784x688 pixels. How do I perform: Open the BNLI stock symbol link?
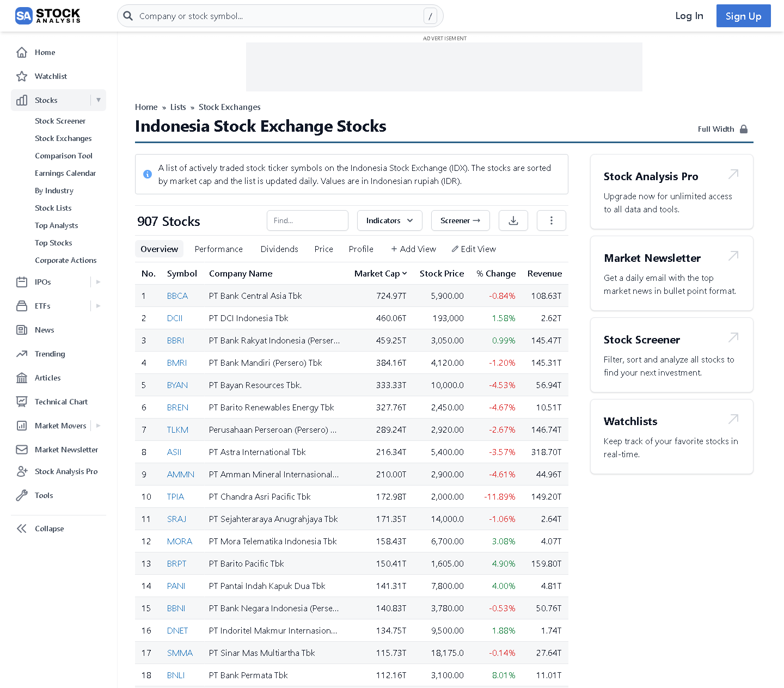point(176,675)
